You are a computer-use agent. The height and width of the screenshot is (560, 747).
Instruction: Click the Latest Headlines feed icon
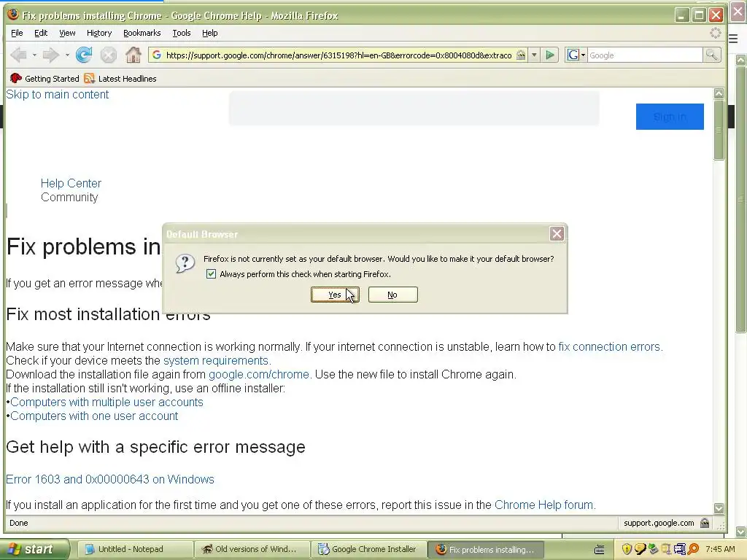tap(89, 79)
